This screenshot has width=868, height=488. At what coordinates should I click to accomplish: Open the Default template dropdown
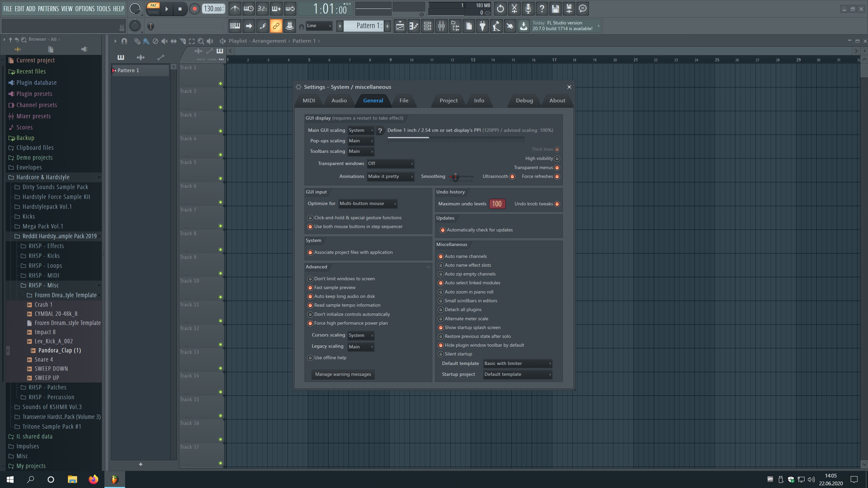coord(517,363)
